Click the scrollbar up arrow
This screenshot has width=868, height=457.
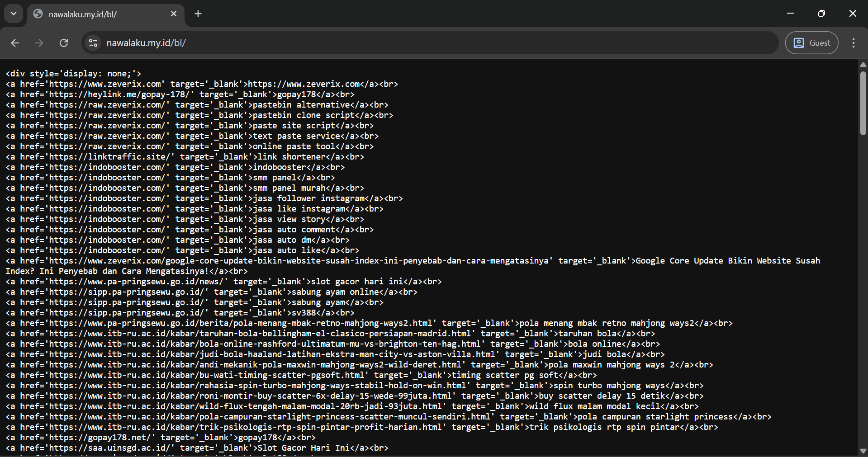863,65
